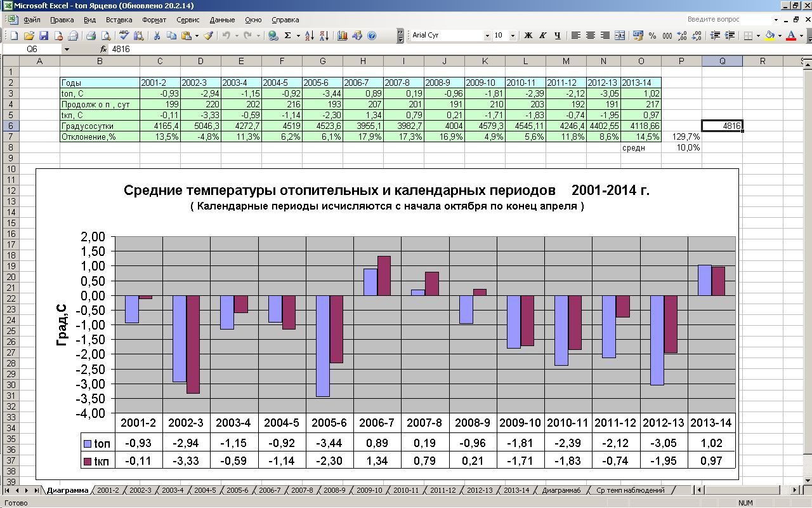Launch the Chart Wizard
This screenshot has width=812, height=508.
pos(343,36)
